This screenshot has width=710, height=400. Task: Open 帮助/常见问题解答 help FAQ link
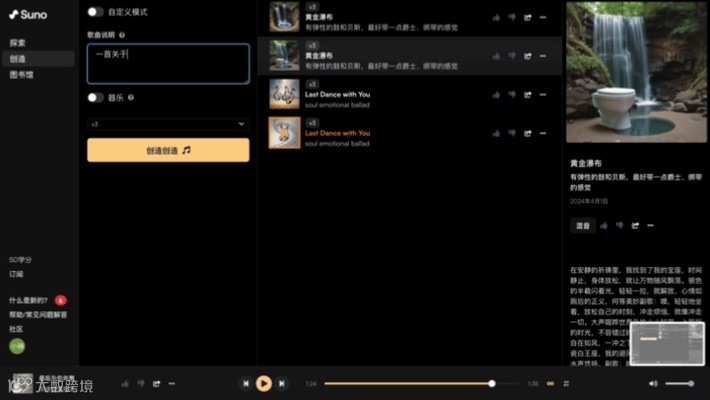pyautogui.click(x=38, y=314)
